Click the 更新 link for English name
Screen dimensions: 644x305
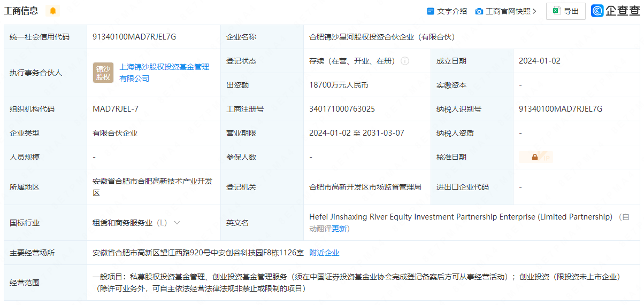339,229
